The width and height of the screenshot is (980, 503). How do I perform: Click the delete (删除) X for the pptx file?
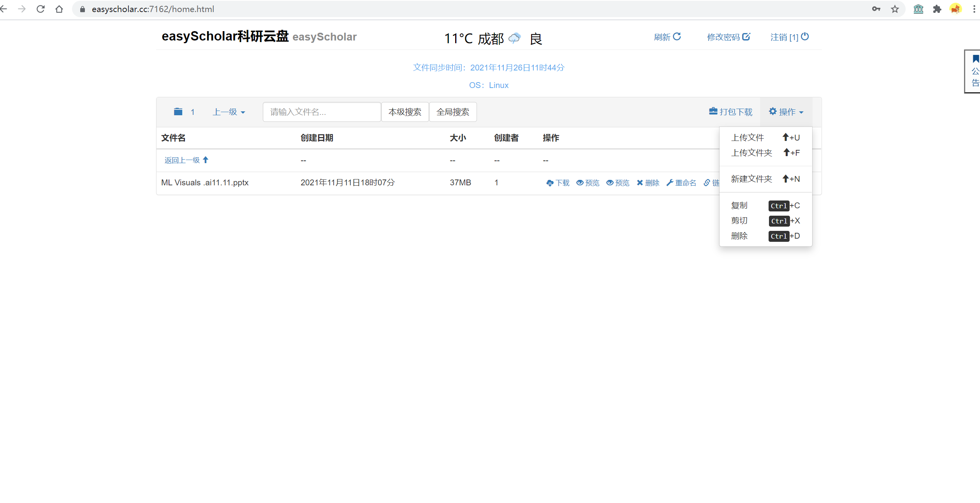(x=640, y=183)
